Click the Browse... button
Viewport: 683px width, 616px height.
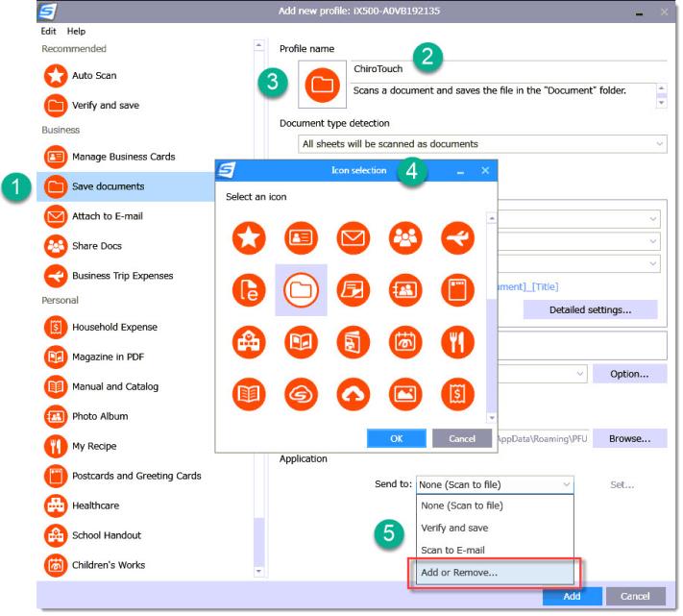point(629,438)
